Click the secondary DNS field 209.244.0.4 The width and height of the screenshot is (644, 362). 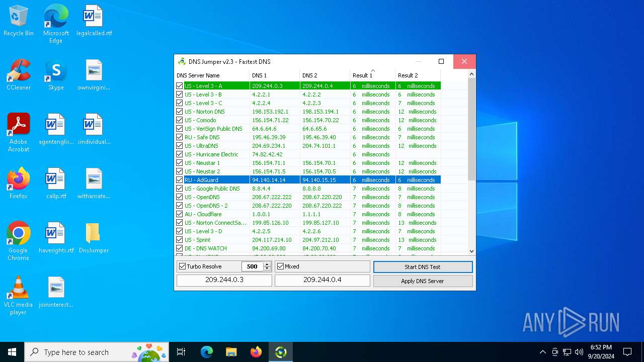tap(323, 280)
